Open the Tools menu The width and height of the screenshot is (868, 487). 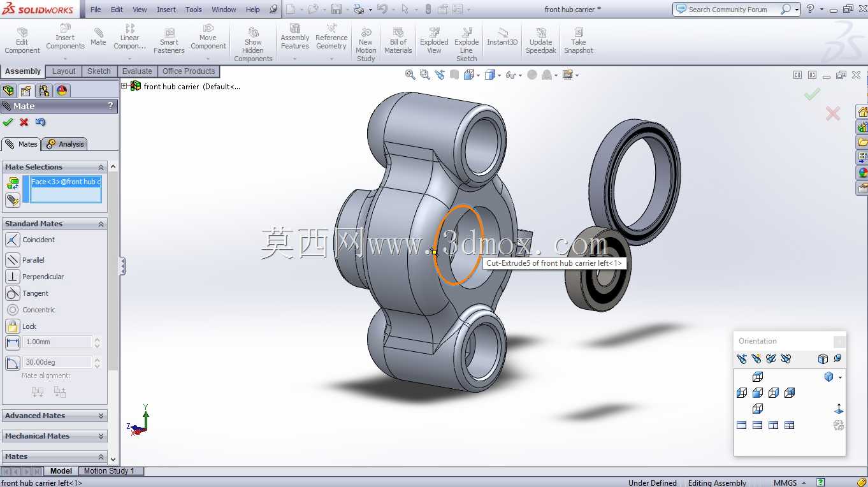point(194,10)
